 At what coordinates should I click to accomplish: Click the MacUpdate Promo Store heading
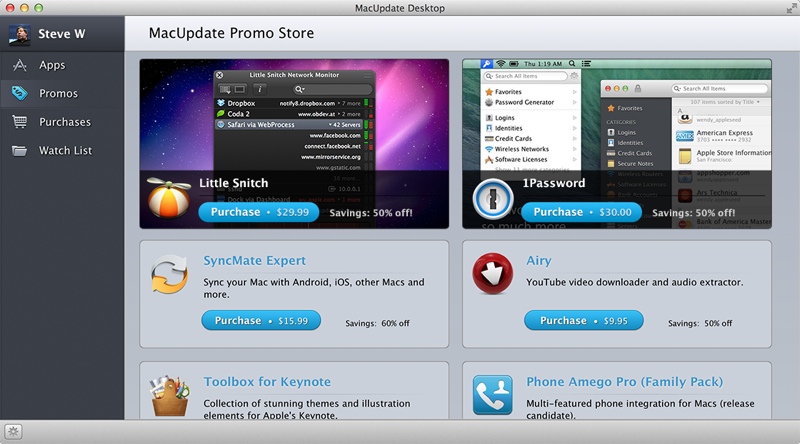231,33
